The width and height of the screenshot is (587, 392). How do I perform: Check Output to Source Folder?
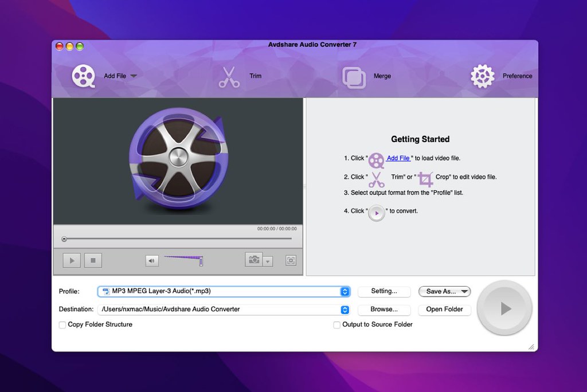tap(336, 324)
